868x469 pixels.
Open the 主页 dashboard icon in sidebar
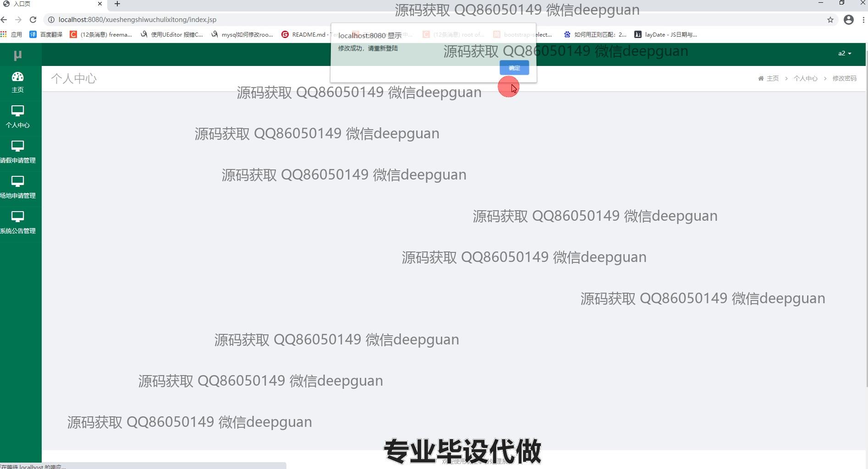(x=17, y=82)
